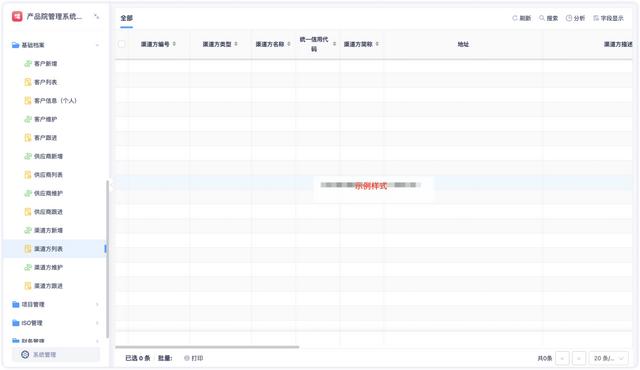Sort by 渠道方类型 arrows

236,44
